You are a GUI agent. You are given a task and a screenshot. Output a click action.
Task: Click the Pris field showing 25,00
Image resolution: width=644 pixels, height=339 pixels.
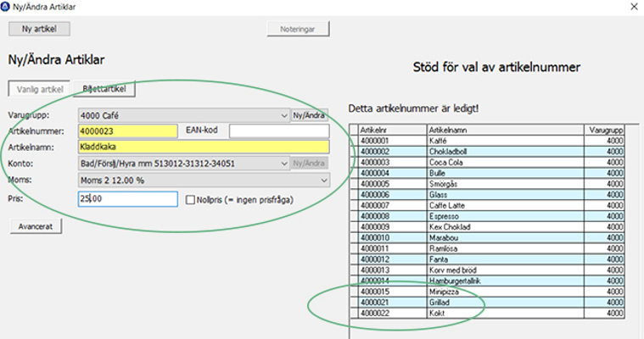tap(128, 198)
